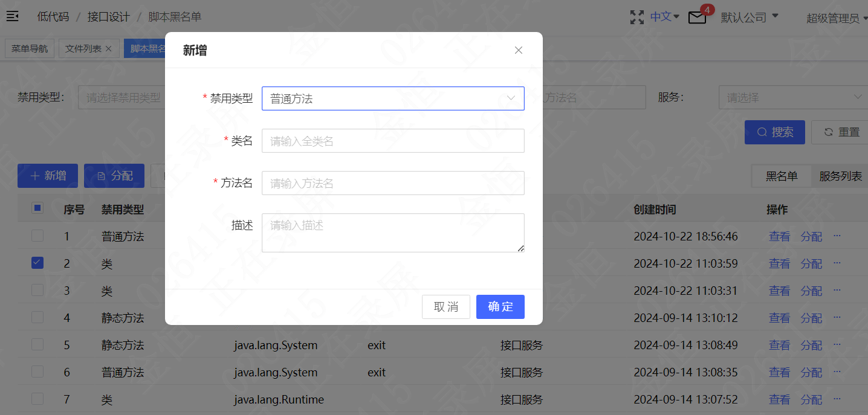Click 分配 link for row 5
Screen dimensions: 868x415
pos(812,346)
